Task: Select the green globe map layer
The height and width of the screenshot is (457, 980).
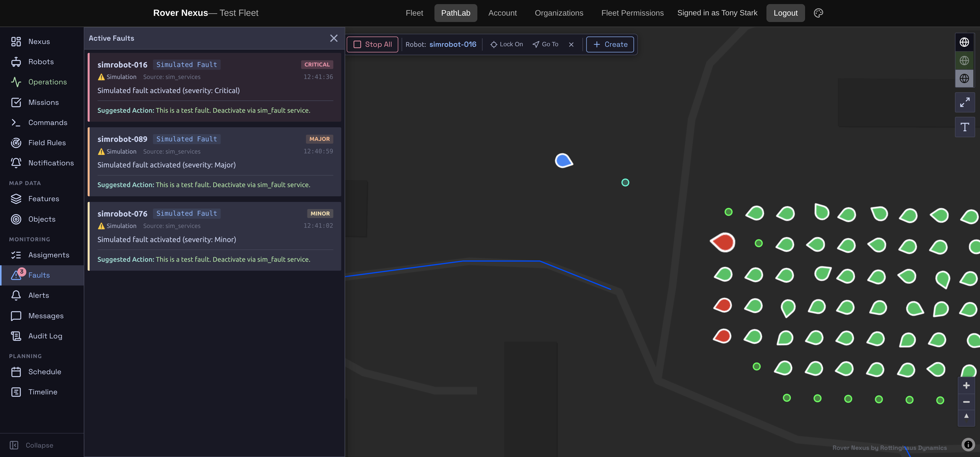Action: click(x=964, y=60)
